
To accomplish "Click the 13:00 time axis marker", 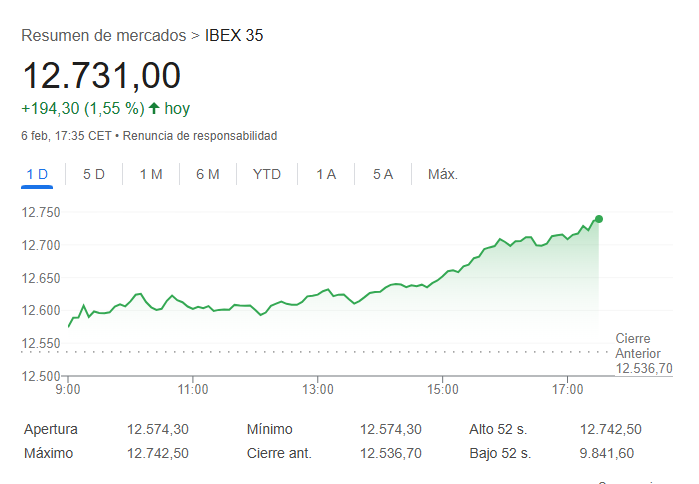I will pos(318,389).
